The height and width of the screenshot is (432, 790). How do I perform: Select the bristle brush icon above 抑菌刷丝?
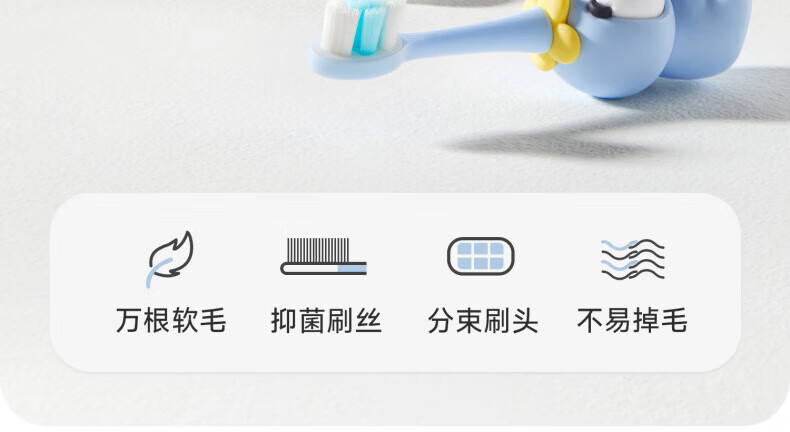click(323, 256)
